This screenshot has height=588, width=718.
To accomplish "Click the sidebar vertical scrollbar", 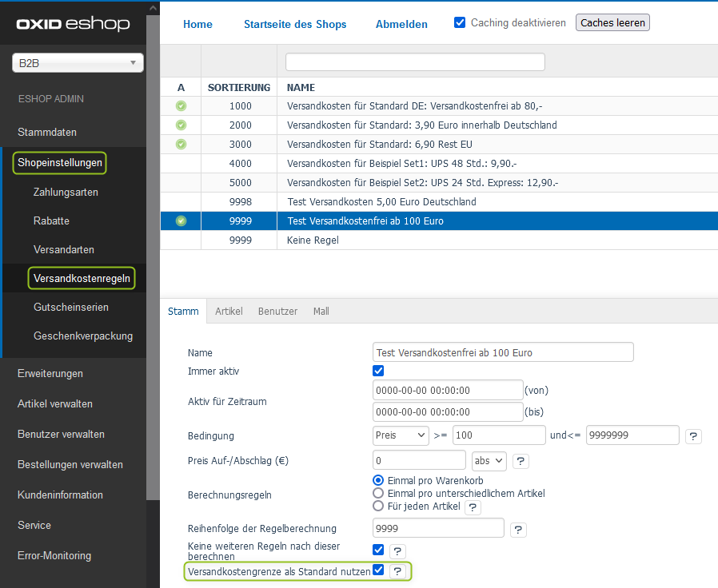I will pos(153,257).
